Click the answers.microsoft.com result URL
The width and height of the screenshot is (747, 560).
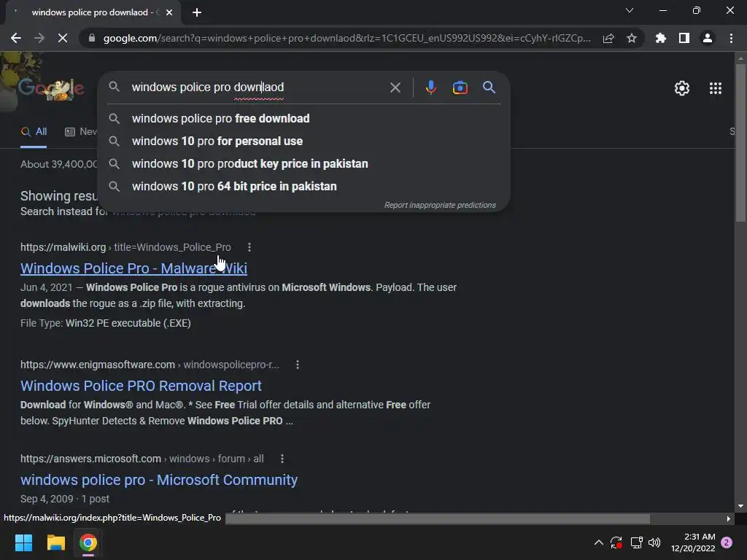(142, 459)
